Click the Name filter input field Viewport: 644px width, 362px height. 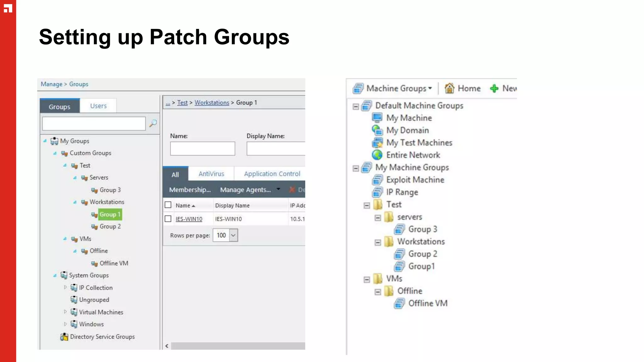click(x=203, y=148)
